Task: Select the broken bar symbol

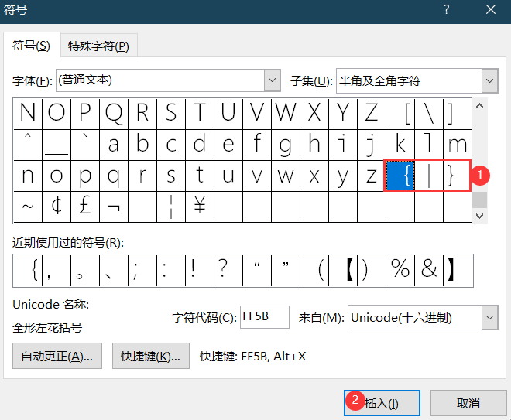Action: (171, 207)
